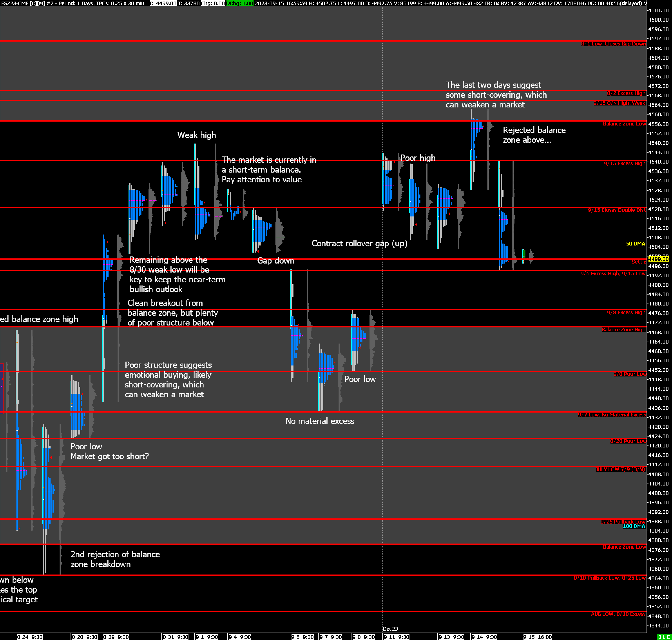Click the 'Chg: 0.00' header field
Viewport: 672px width, 640px height.
pyautogui.click(x=213, y=3)
